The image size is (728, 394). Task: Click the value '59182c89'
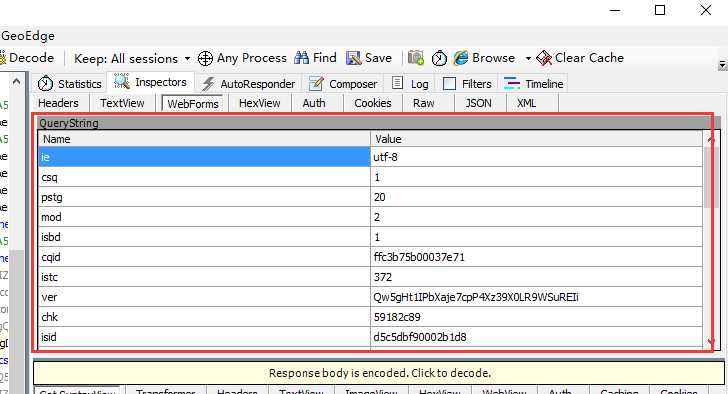(x=537, y=316)
